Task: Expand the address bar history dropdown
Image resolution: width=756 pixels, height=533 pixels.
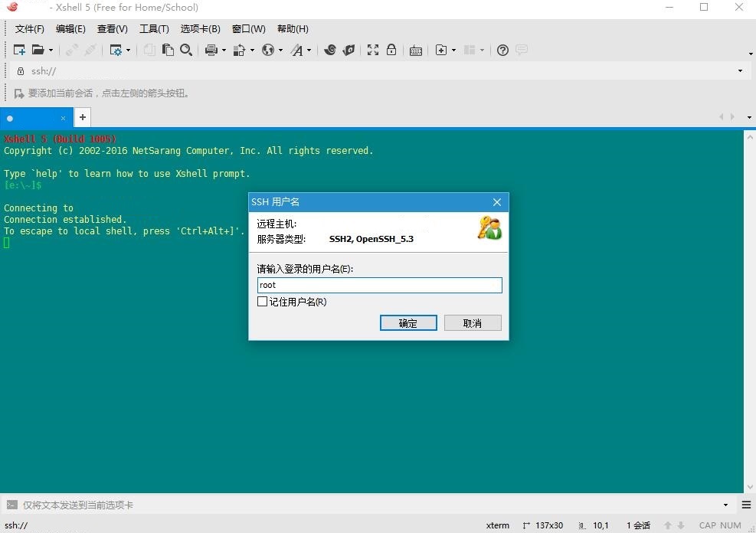Action: [740, 71]
